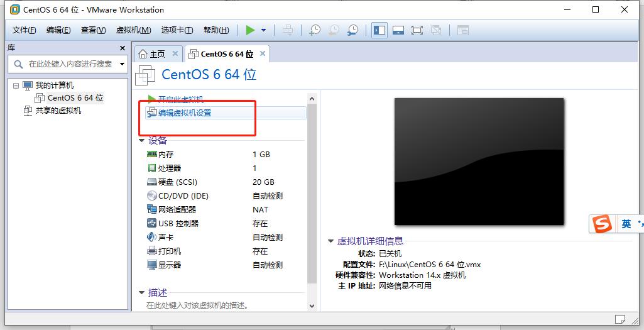Toggle the library sidebar view icon
644x330 pixels.
379,30
